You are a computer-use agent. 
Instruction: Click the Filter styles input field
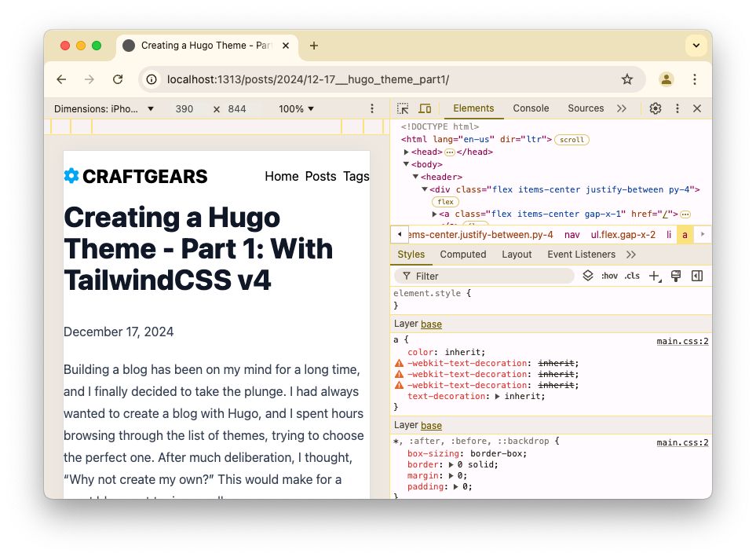[484, 276]
